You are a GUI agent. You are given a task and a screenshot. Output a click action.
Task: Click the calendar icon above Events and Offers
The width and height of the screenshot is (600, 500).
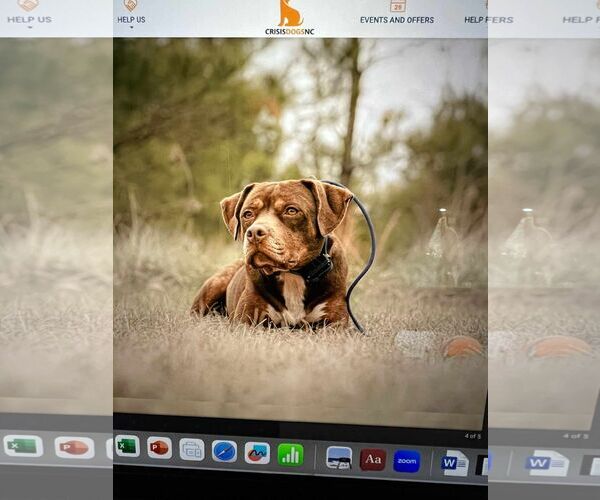coord(398,6)
